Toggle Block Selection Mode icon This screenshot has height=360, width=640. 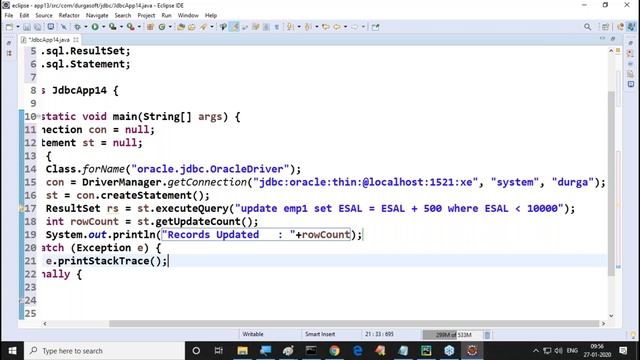(256, 27)
